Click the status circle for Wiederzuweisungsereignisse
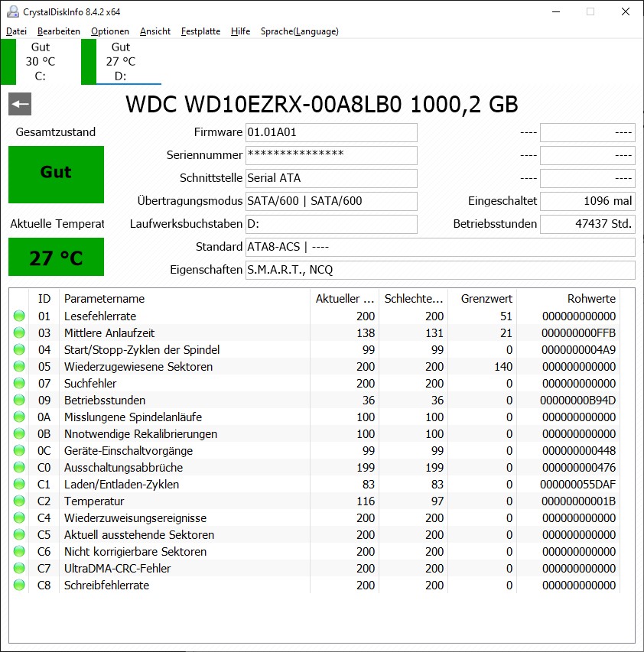Screen dimensions: 644x652 (19, 518)
